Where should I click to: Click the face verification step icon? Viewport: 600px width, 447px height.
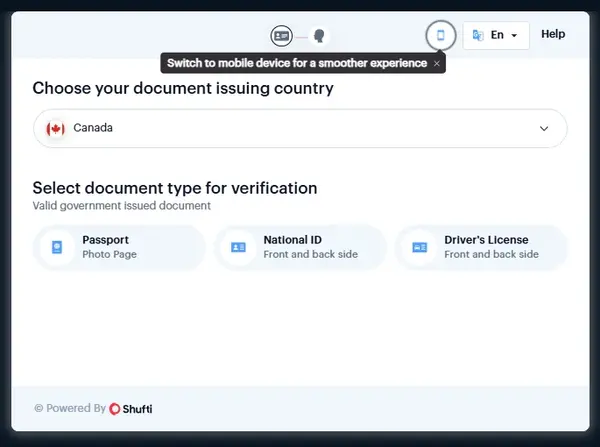tap(319, 35)
